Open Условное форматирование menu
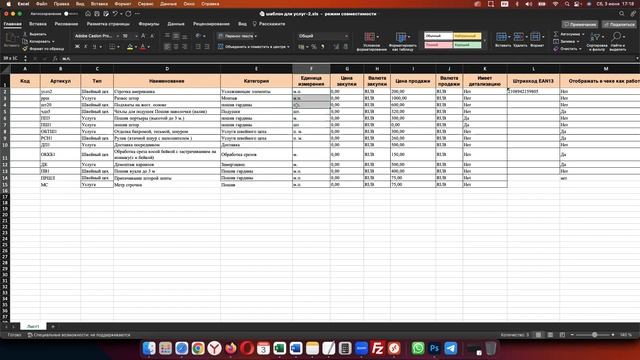This screenshot has height=360, width=640. [371, 42]
